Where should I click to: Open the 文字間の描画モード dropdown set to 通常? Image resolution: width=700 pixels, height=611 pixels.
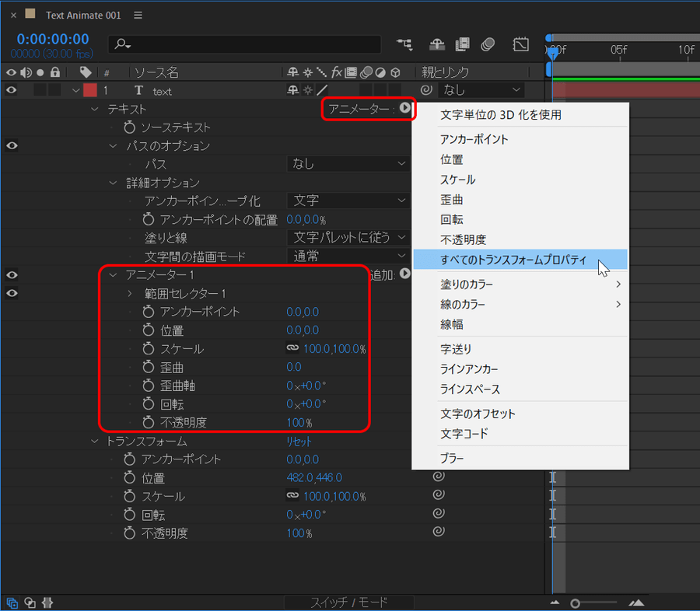pyautogui.click(x=348, y=256)
